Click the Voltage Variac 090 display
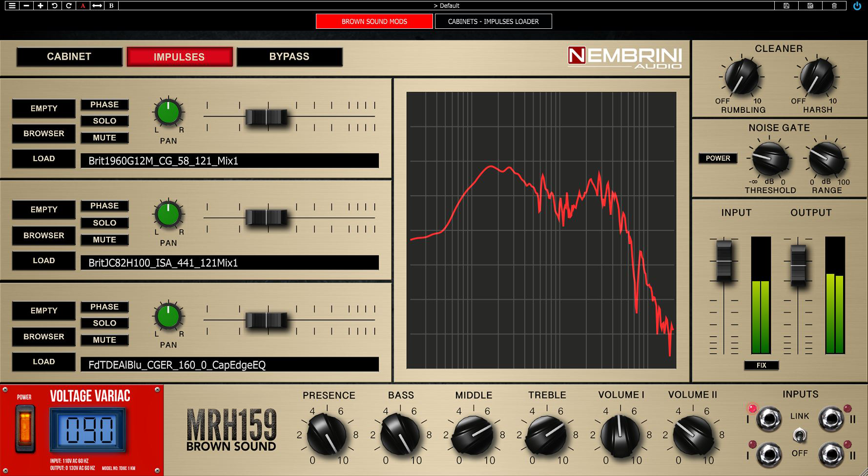Image resolution: width=868 pixels, height=476 pixels. click(88, 430)
